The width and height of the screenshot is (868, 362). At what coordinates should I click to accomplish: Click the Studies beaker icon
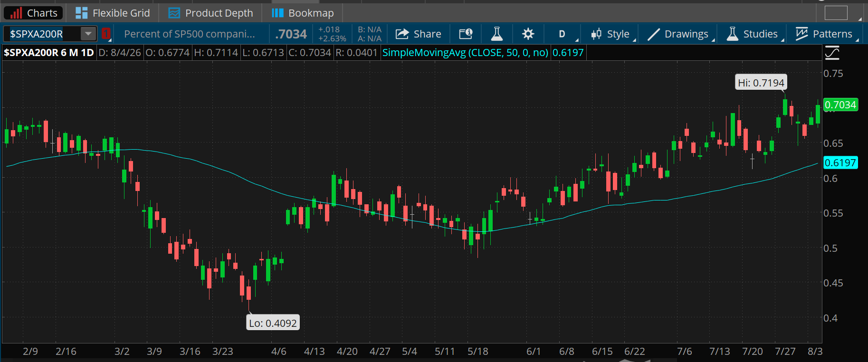tap(732, 34)
